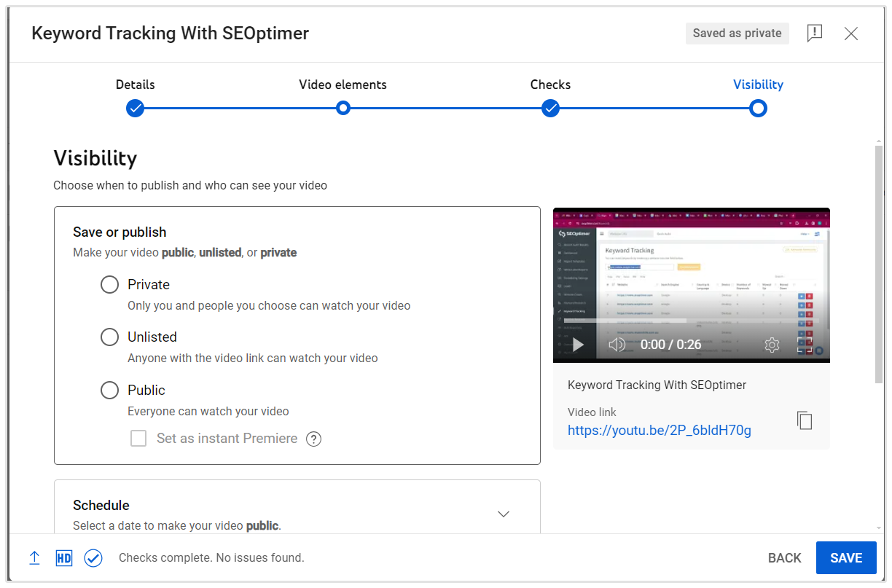This screenshot has height=588, width=892.
Task: Select the Unlisted visibility option
Action: click(x=109, y=337)
